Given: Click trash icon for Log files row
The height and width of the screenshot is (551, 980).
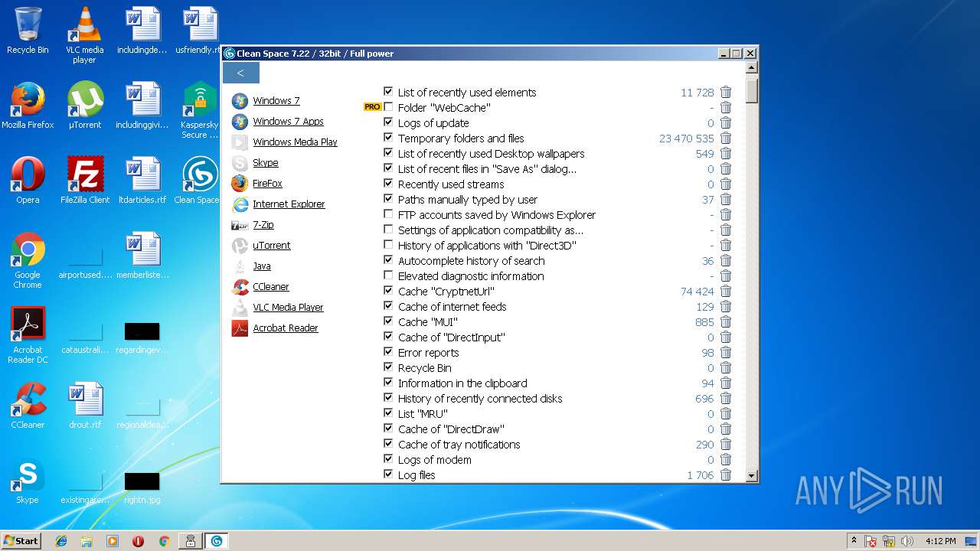Looking at the screenshot, I should pos(726,475).
